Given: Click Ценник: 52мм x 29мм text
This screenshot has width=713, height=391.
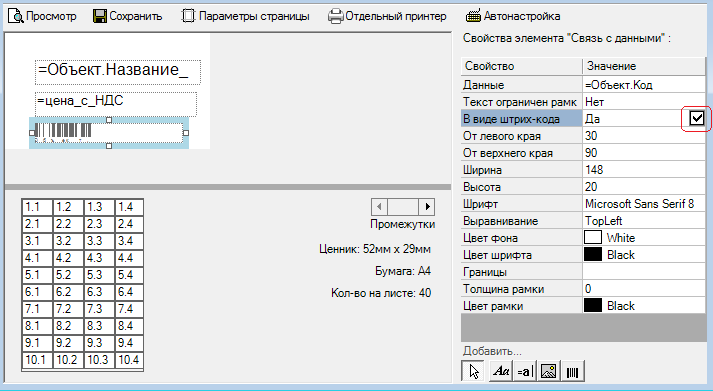Looking at the screenshot, I should (375, 249).
